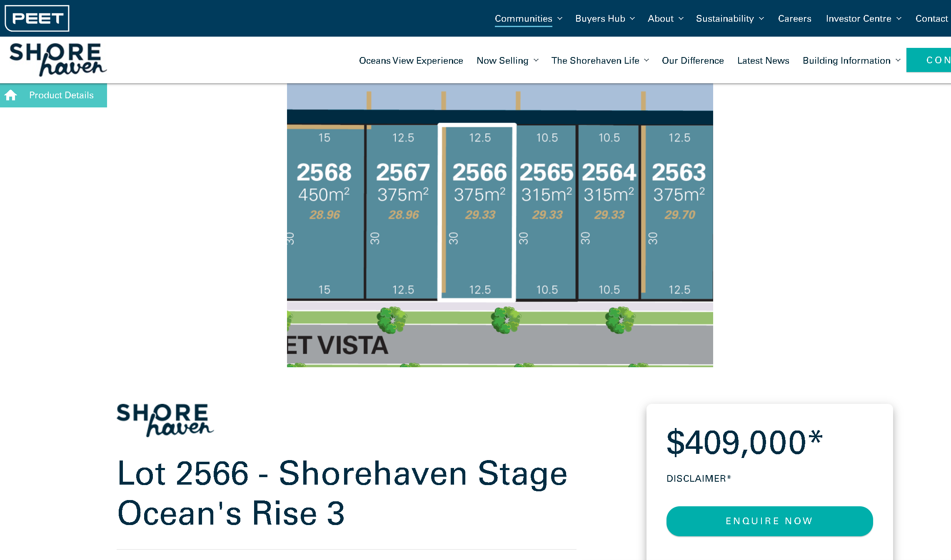951x560 pixels.
Task: Open the Shorehaven header logo
Action: (x=58, y=60)
